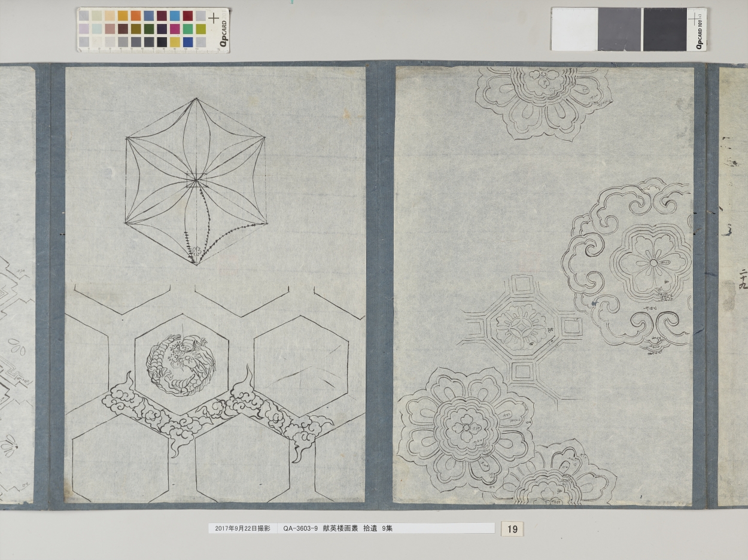Select the six-petal flower hexagon drawing
The width and height of the screenshot is (748, 560).
point(196,181)
